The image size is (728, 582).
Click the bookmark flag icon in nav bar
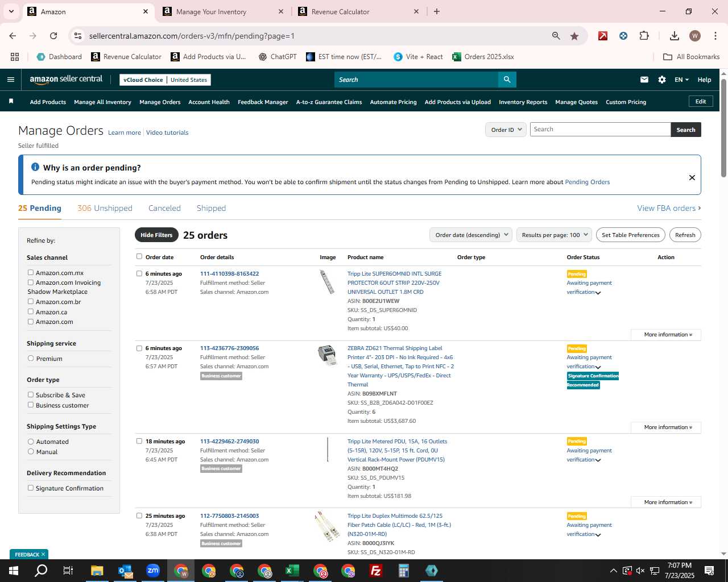click(11, 101)
